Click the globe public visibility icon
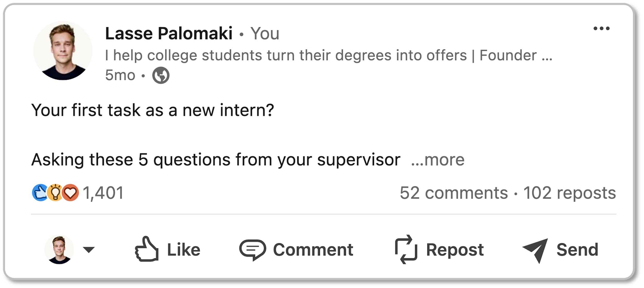 pyautogui.click(x=161, y=76)
